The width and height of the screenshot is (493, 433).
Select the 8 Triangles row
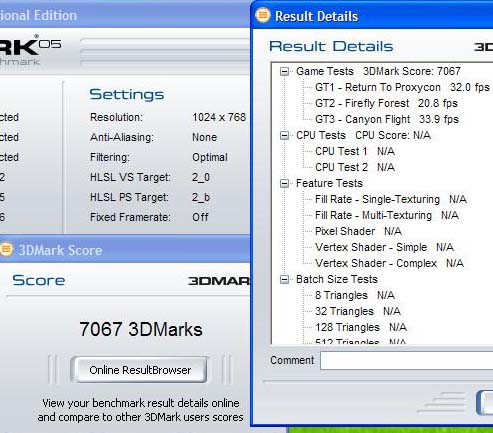(x=355, y=295)
